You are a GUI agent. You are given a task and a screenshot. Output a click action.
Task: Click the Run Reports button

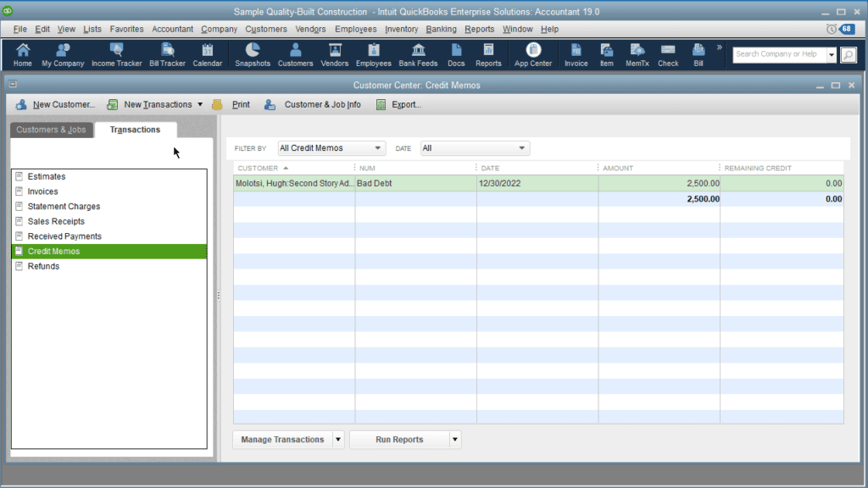point(398,439)
